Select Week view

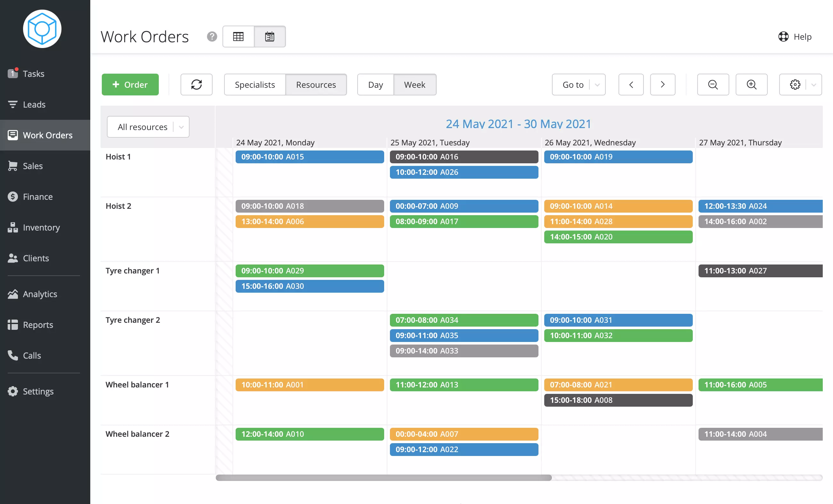[x=415, y=85]
